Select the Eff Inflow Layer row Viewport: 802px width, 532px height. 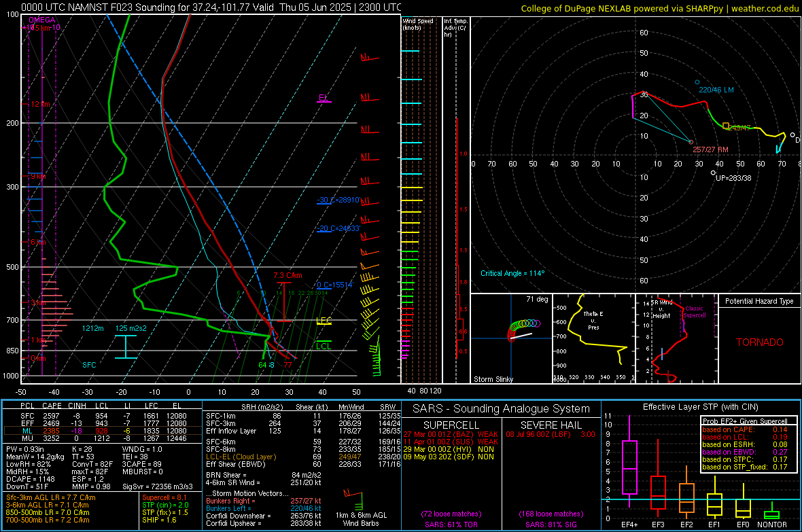(303, 431)
